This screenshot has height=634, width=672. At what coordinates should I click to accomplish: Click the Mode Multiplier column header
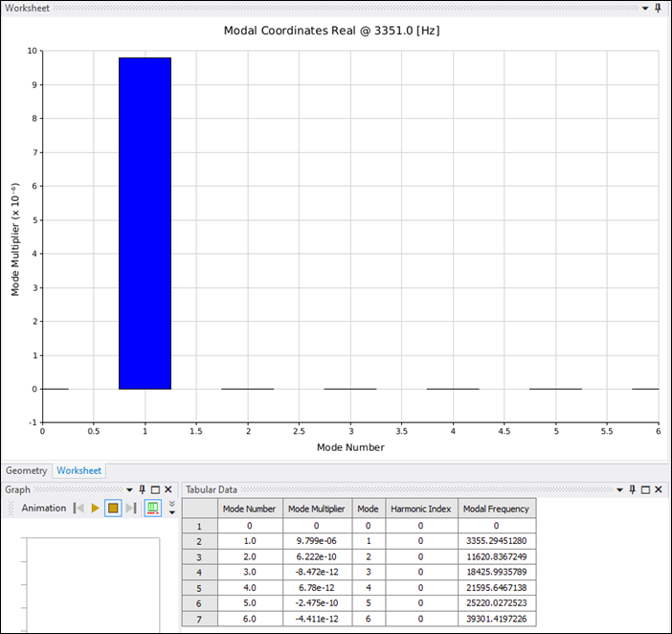point(317,509)
